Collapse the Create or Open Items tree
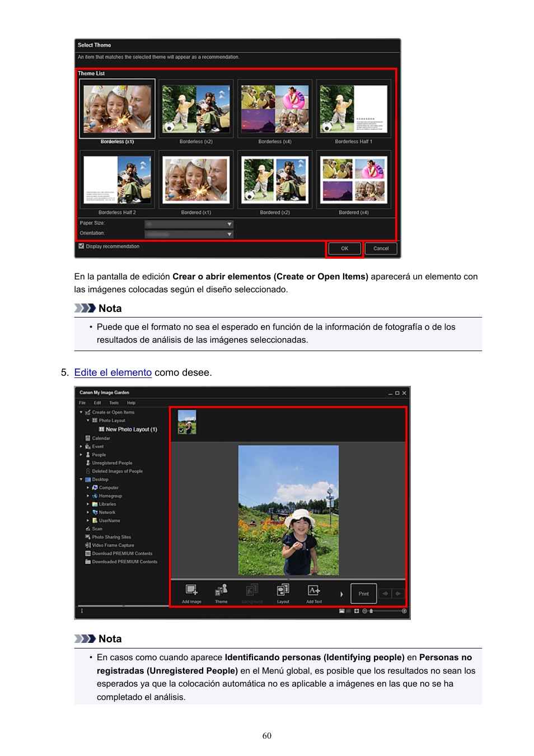534x756 pixels. (81, 412)
